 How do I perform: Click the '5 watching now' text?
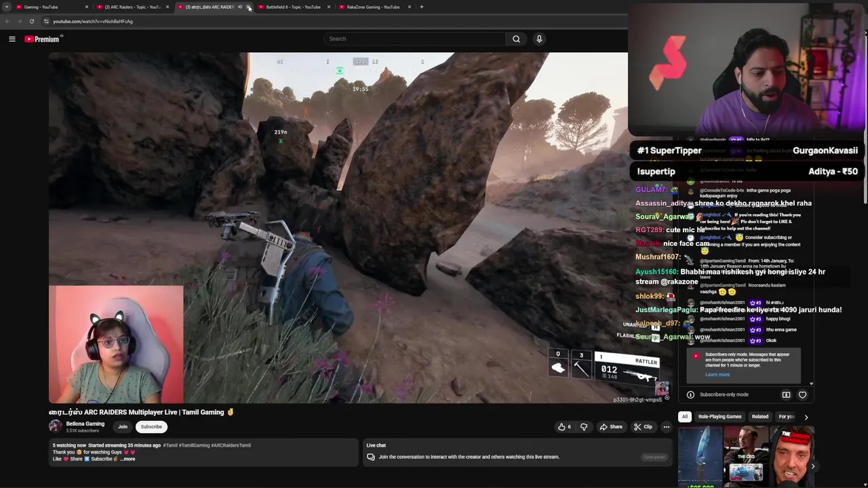[69, 445]
